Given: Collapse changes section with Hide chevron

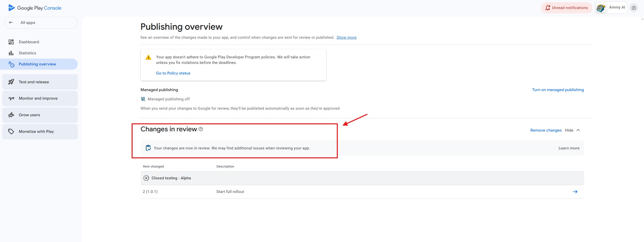Looking at the screenshot, I should coord(578,130).
